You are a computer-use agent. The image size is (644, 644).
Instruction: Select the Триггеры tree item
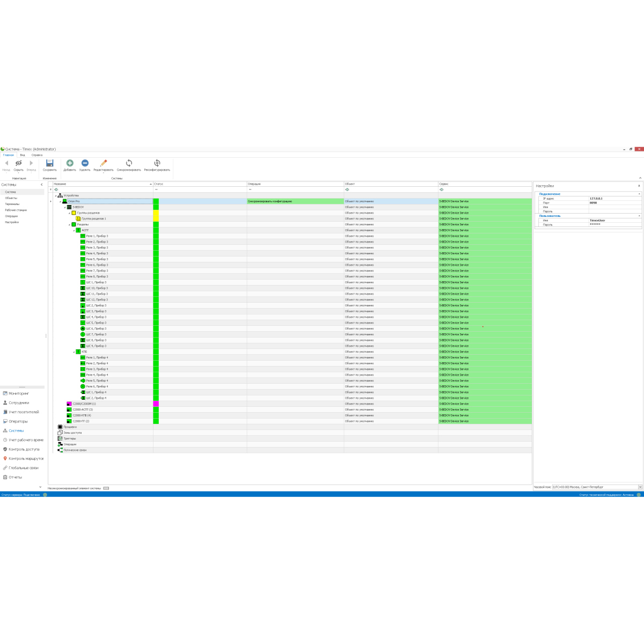(x=70, y=438)
